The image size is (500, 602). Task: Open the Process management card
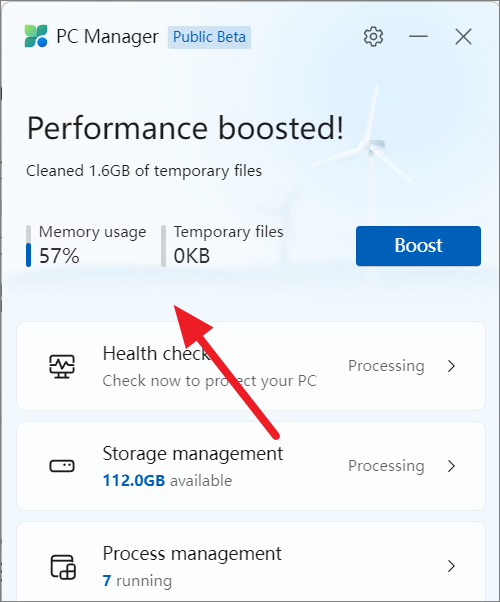tap(251, 562)
